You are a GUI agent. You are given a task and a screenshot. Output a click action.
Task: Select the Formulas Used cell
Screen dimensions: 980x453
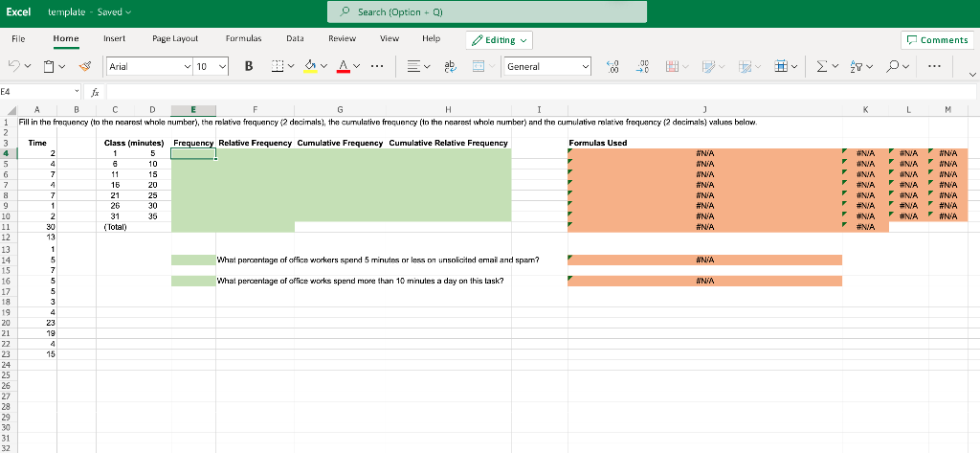coord(705,143)
